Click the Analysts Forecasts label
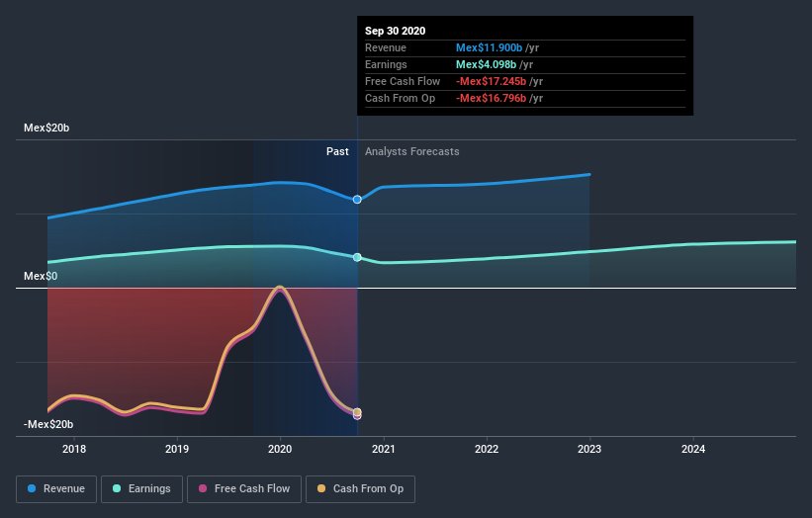Image resolution: width=812 pixels, height=518 pixels. [x=412, y=151]
